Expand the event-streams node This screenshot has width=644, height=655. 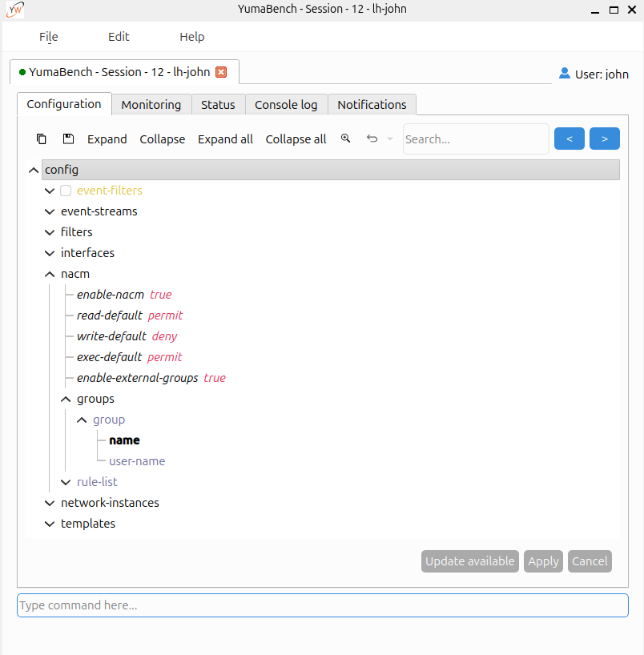tap(50, 211)
